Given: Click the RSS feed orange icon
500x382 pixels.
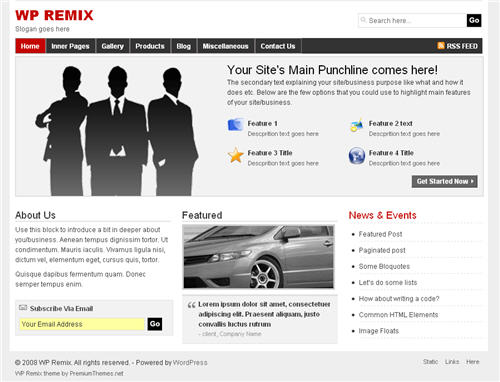Looking at the screenshot, I should coord(441,46).
